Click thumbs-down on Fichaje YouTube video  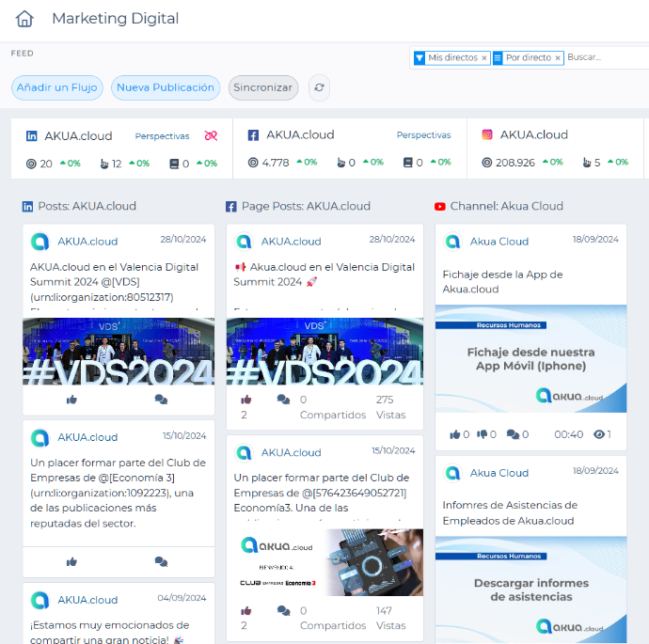[x=483, y=434]
